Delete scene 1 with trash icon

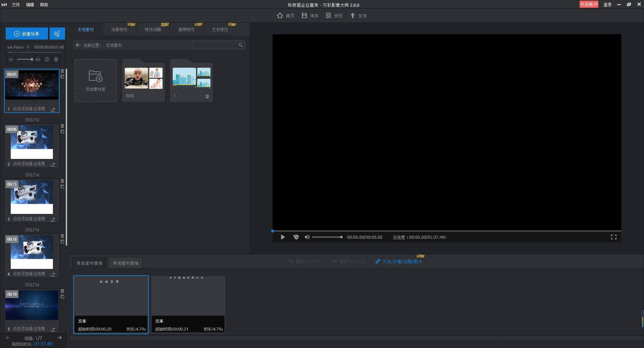tap(62, 71)
